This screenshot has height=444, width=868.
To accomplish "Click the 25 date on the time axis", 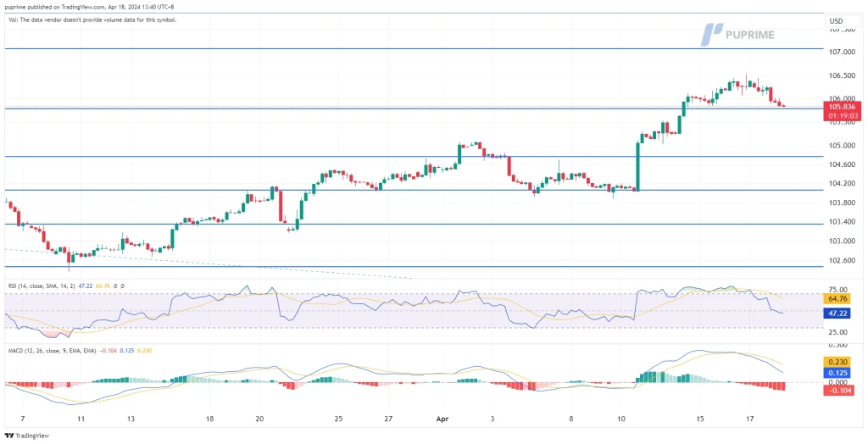I will (338, 419).
